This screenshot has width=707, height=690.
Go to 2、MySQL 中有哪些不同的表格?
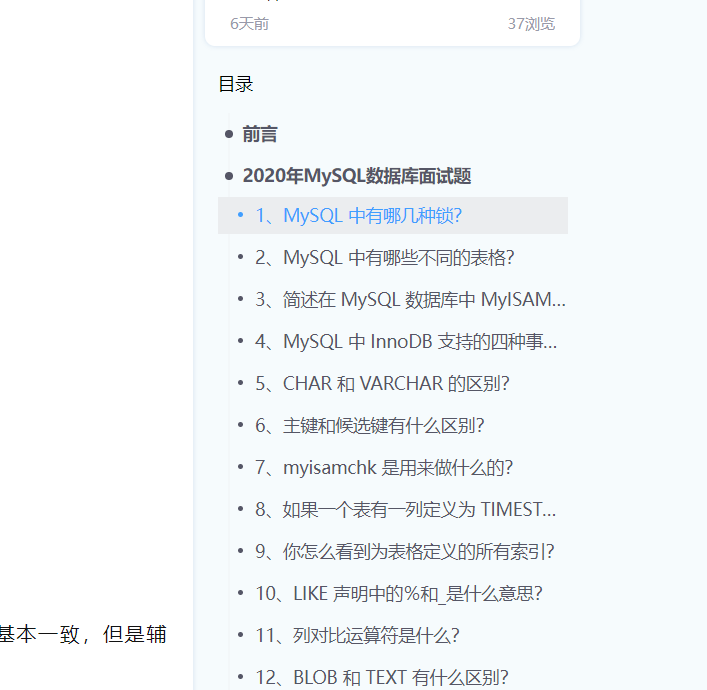point(385,258)
